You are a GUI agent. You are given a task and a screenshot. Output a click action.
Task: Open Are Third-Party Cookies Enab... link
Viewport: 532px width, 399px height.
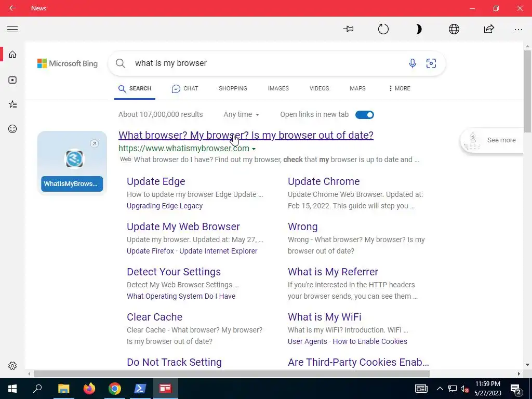coord(358,362)
